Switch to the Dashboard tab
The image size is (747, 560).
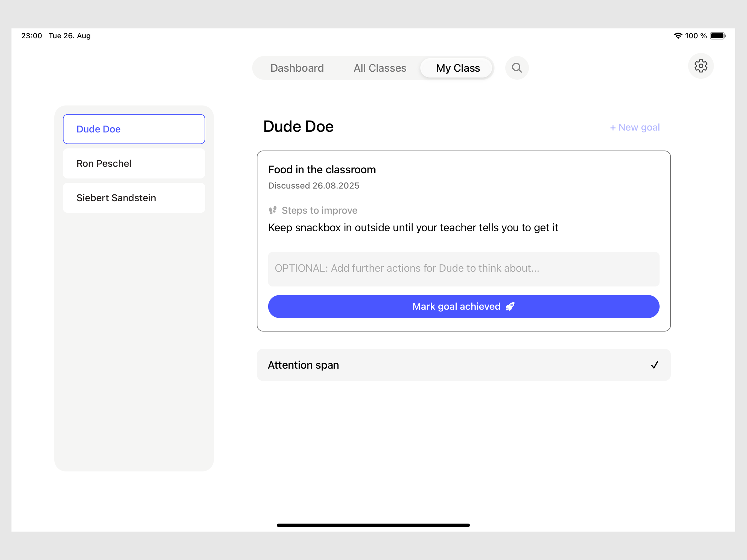[x=297, y=68]
